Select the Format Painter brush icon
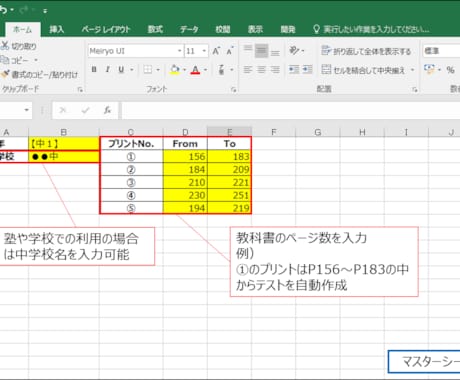The width and height of the screenshot is (460, 380). point(5,74)
